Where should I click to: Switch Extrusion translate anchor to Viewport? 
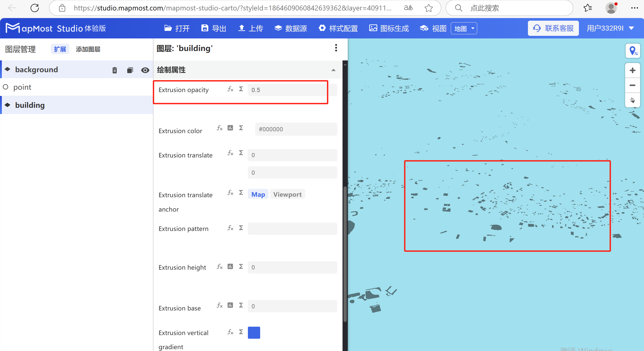tap(287, 194)
